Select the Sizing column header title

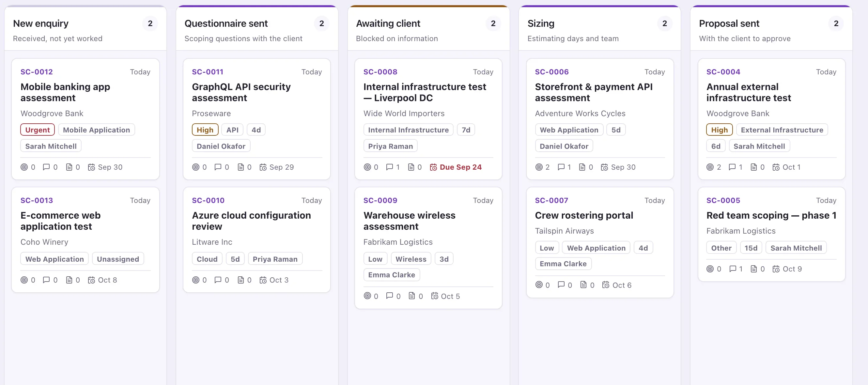[540, 23]
